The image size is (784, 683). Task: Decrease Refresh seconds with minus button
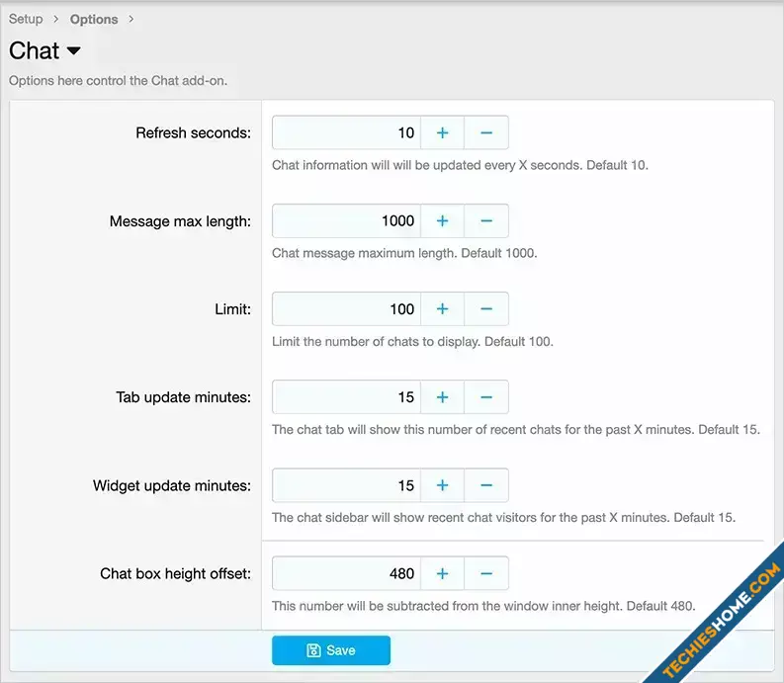tap(486, 132)
